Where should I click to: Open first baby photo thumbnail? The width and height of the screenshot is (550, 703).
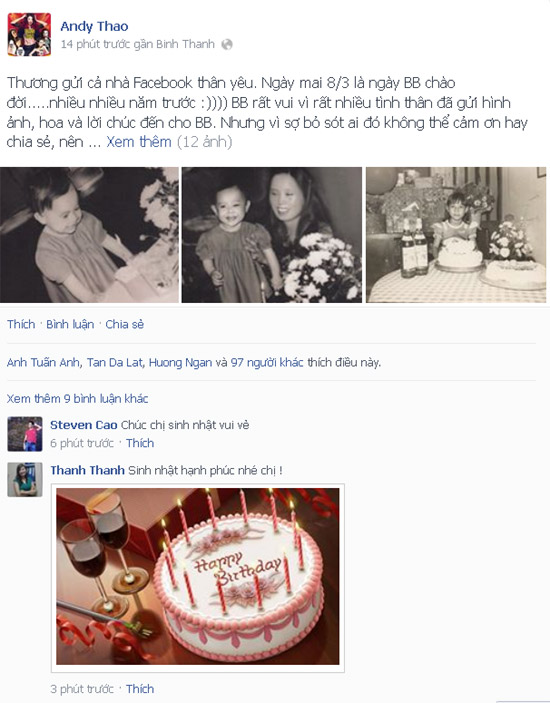(89, 235)
